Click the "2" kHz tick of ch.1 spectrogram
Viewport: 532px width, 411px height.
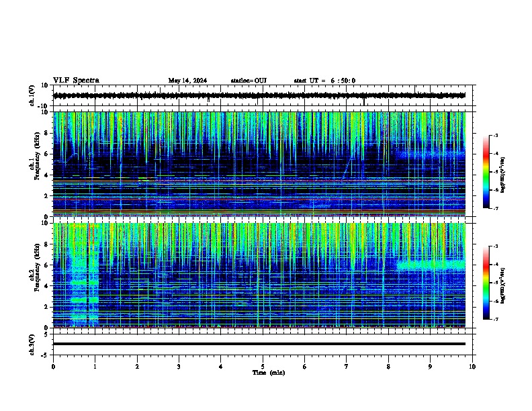click(46, 196)
